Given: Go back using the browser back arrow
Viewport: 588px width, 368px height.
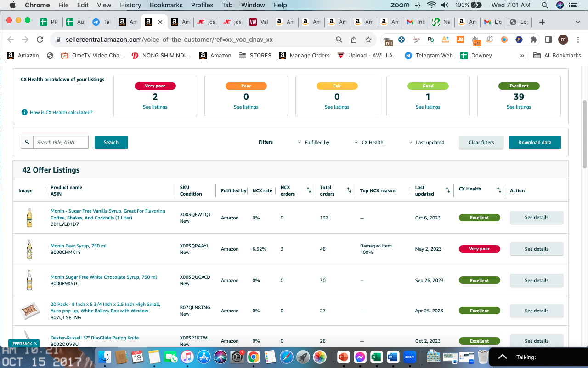Looking at the screenshot, I should click(x=11, y=40).
